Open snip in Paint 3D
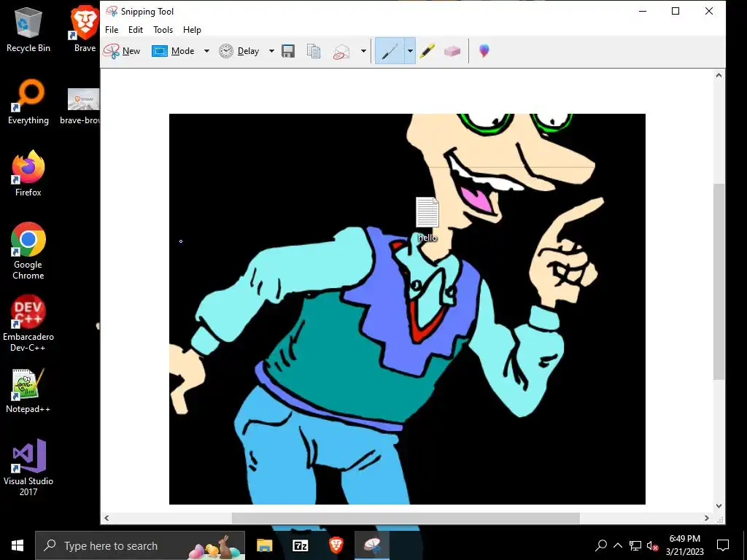The height and width of the screenshot is (560, 747). (484, 50)
